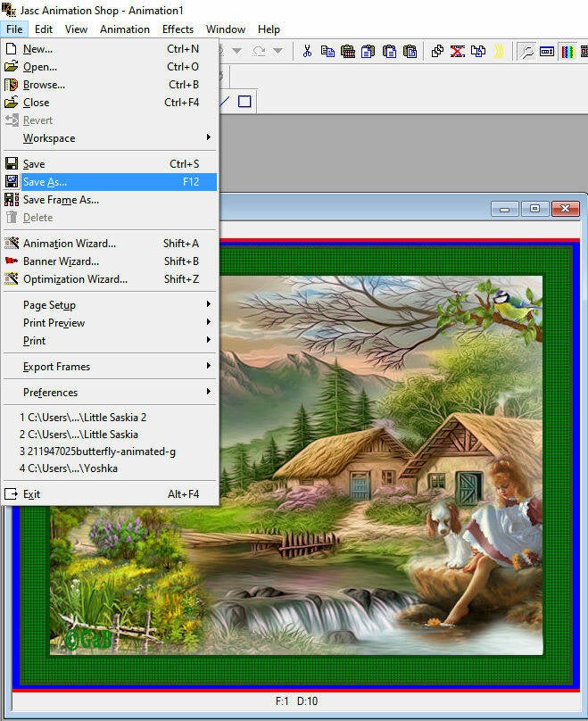This screenshot has height=721, width=588.
Task: Click the Copy icon in toolbar
Action: pyautogui.click(x=327, y=51)
